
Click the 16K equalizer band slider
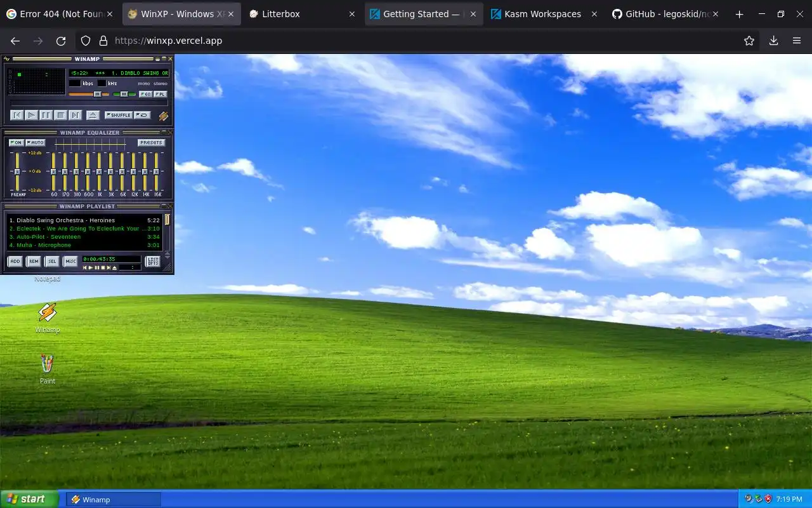click(156, 171)
